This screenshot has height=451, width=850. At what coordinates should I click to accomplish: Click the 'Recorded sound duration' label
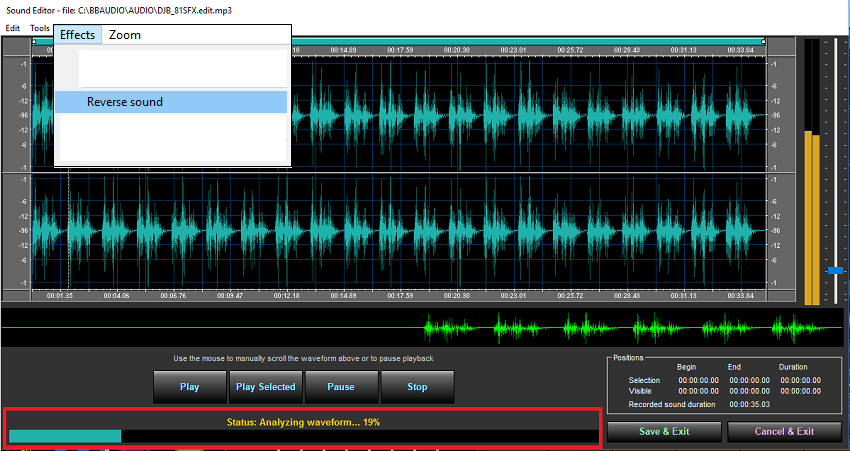(x=672, y=404)
